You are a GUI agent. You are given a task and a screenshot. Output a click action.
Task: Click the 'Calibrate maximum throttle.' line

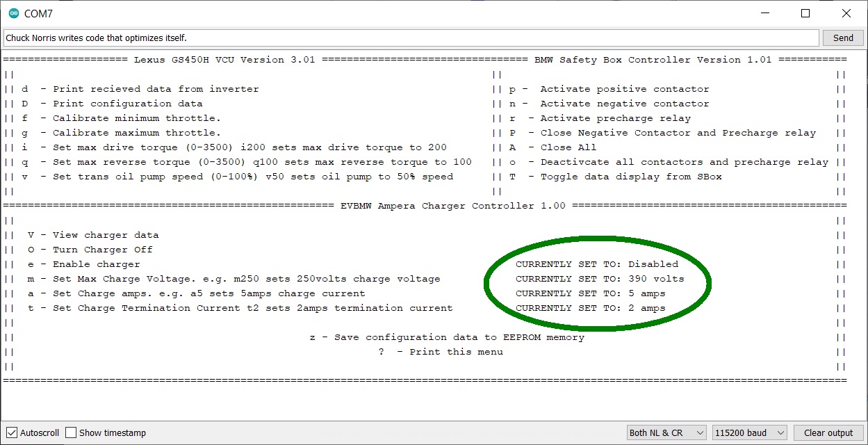(x=122, y=133)
